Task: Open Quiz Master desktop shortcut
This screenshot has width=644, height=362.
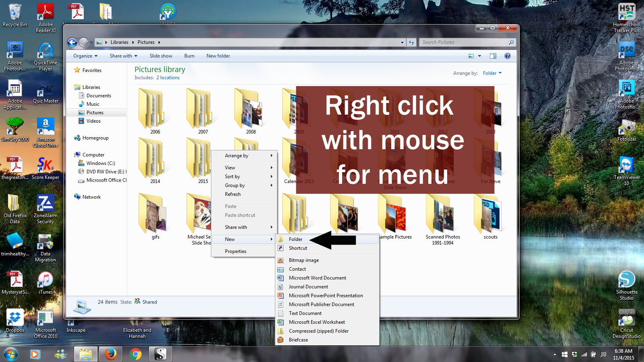Action: 45,92
